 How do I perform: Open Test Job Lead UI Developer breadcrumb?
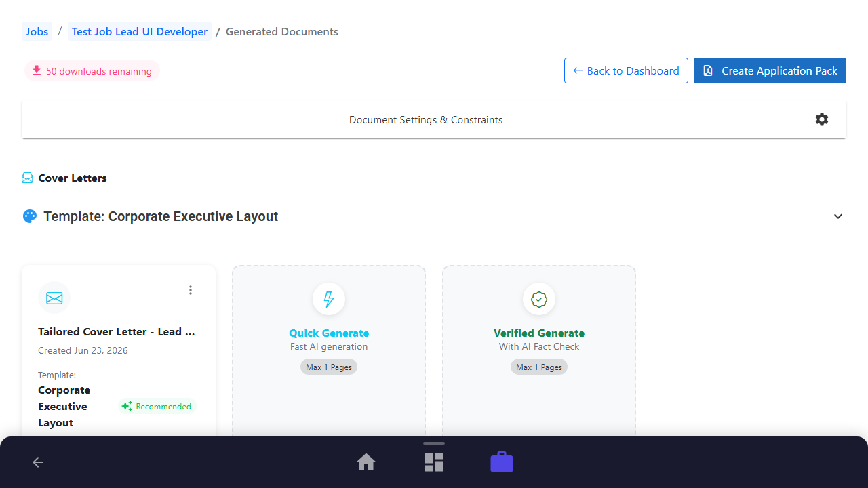coord(140,31)
